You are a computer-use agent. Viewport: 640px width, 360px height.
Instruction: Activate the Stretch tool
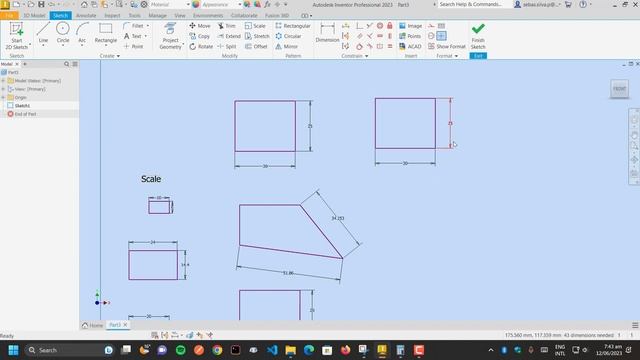(x=257, y=36)
